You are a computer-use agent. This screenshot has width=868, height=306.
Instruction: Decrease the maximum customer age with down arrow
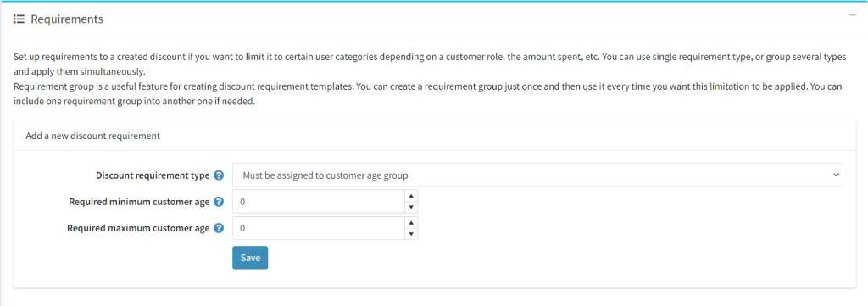coord(411,233)
